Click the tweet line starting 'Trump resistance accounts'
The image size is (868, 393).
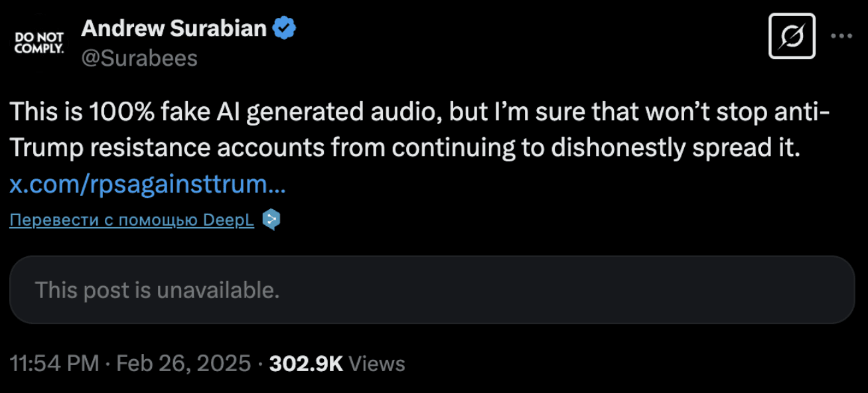tap(405, 149)
